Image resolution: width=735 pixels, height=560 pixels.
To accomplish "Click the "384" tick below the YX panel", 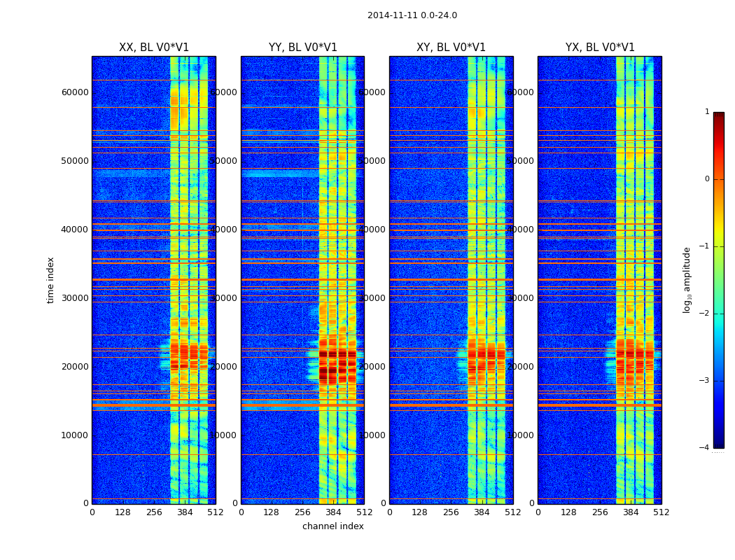I will pyautogui.click(x=631, y=512).
